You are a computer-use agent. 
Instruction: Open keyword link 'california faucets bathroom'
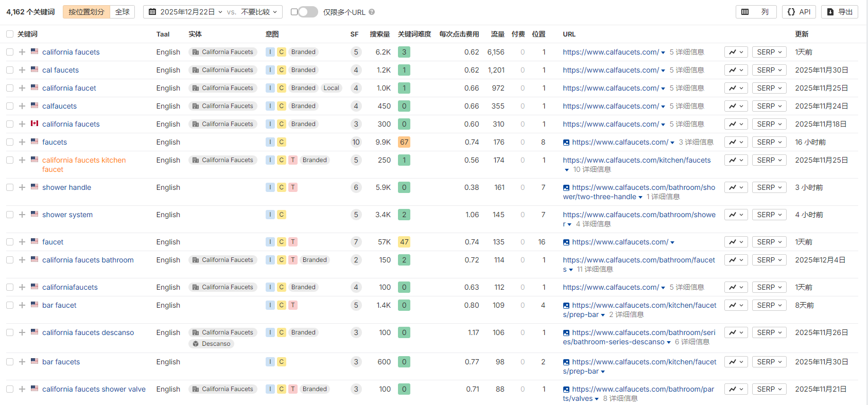click(88, 260)
